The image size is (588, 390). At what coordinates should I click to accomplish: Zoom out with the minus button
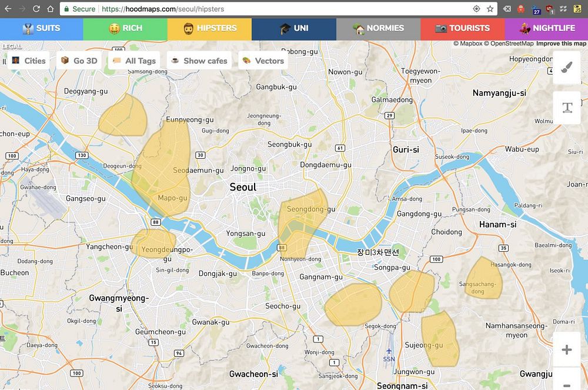point(567,382)
